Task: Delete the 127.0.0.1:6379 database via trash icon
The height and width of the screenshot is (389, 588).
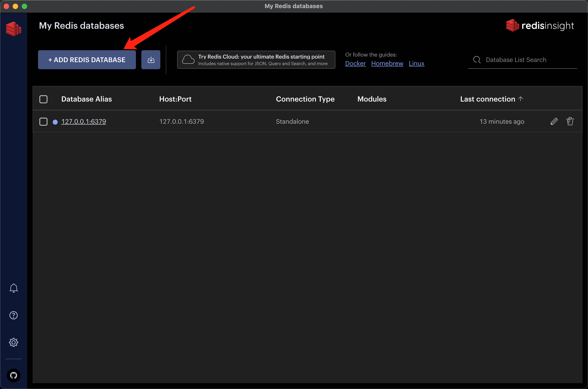Action: pos(570,122)
